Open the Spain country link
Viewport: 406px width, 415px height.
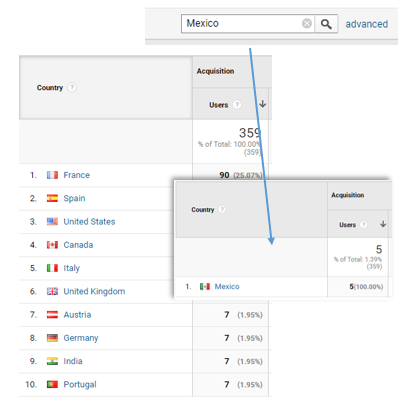[x=74, y=198]
